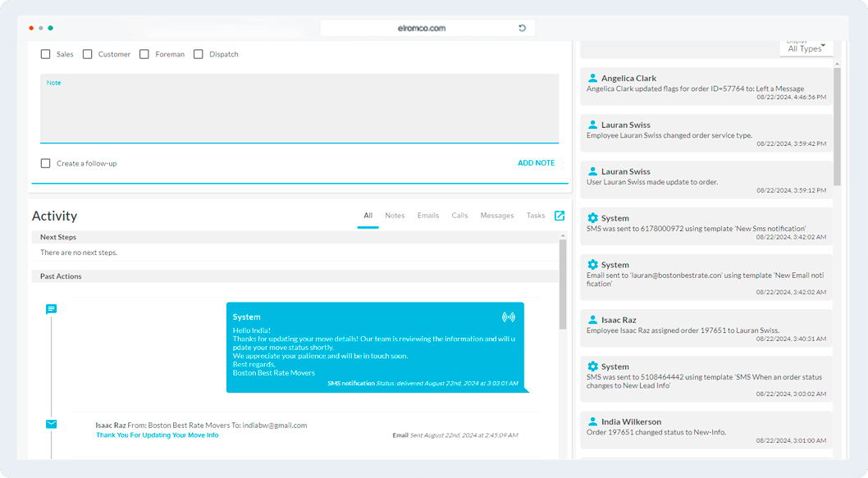Image resolution: width=868 pixels, height=478 pixels.
Task: Click gear icon for SMS sent to 5108464442
Action: [592, 366]
